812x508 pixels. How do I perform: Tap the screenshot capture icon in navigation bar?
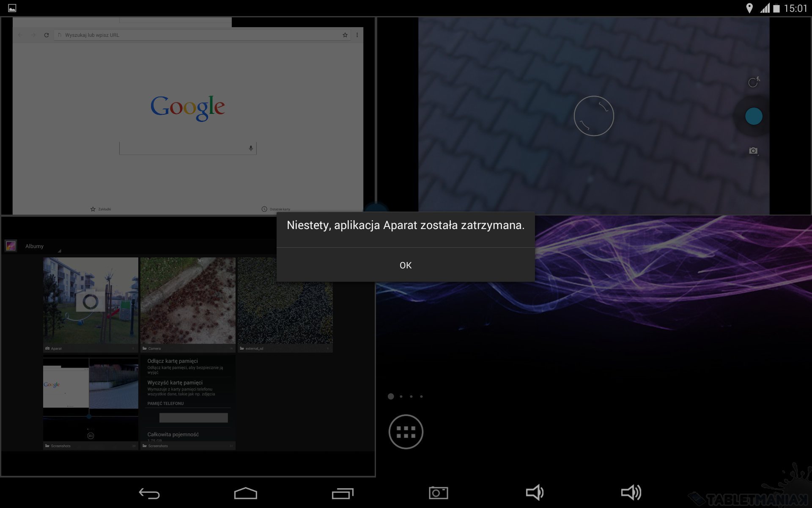click(x=438, y=493)
